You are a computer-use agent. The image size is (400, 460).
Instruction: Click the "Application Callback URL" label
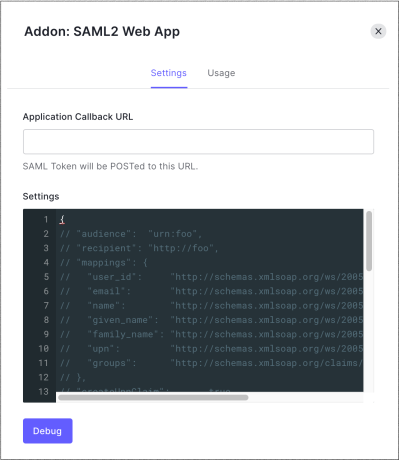pos(78,117)
